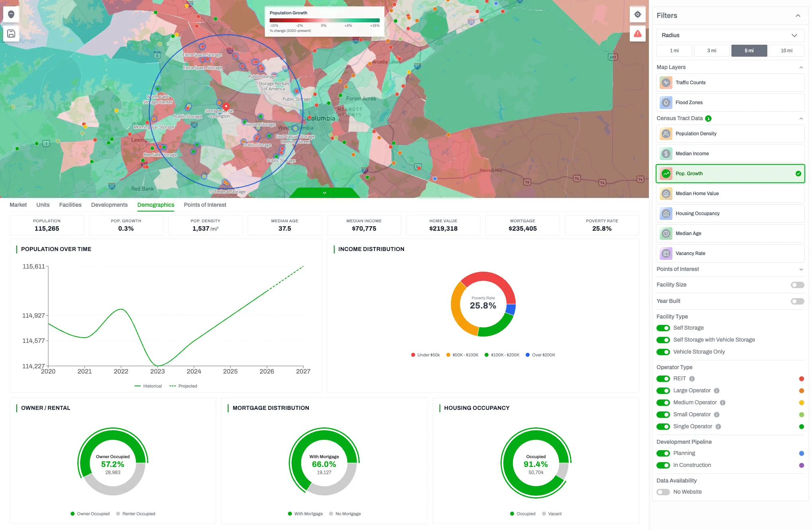
Task: Turn off the REIT operator toggle
Action: click(663, 379)
